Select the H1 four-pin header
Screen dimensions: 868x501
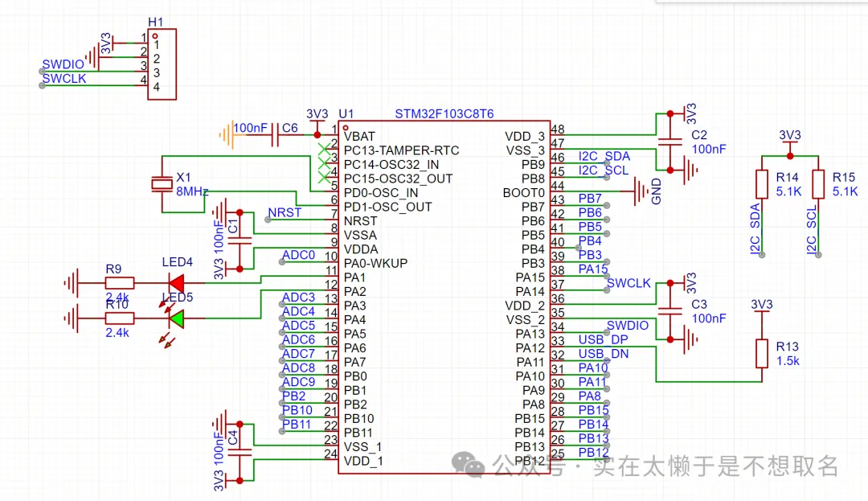pyautogui.click(x=162, y=65)
